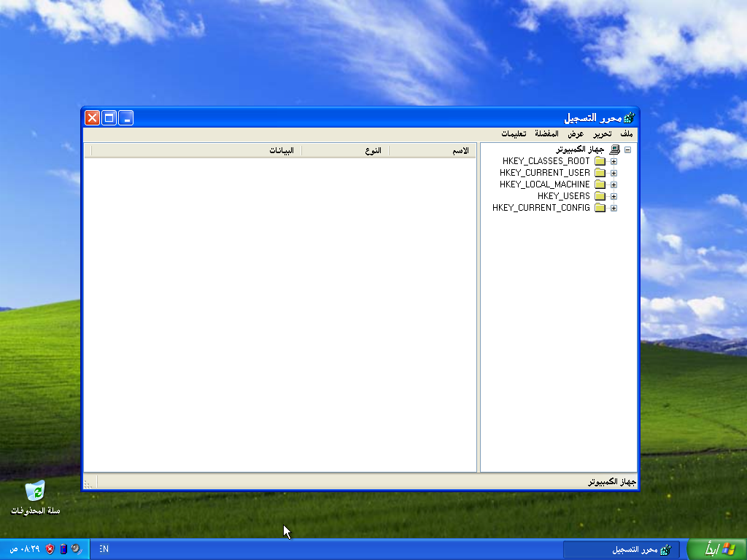This screenshot has width=747, height=560.
Task: Select the HKEY_USERS label
Action: [564, 196]
